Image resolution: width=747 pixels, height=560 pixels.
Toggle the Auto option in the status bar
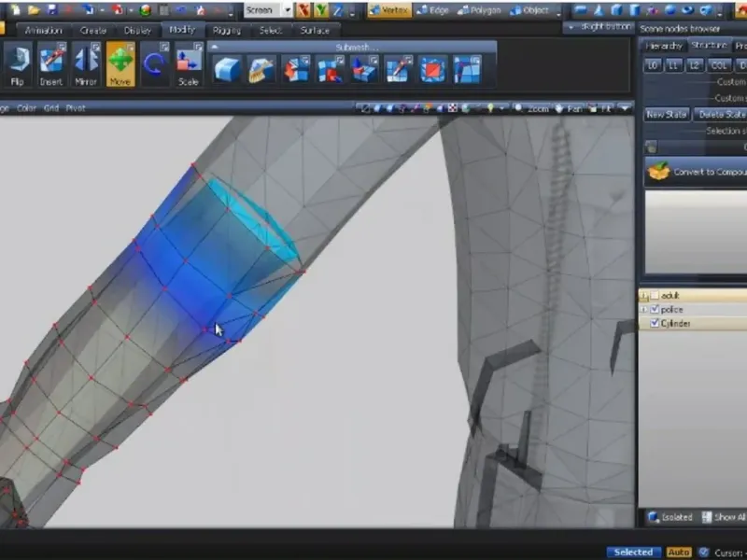pos(679,552)
